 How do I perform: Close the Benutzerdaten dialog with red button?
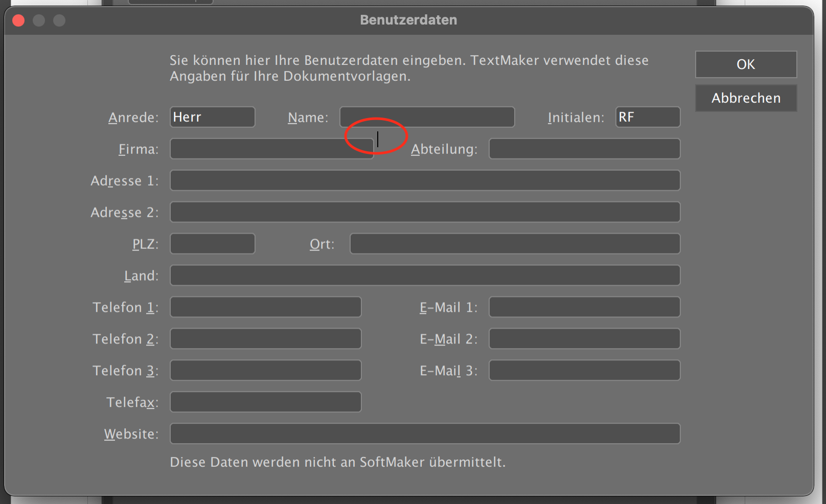tap(19, 20)
